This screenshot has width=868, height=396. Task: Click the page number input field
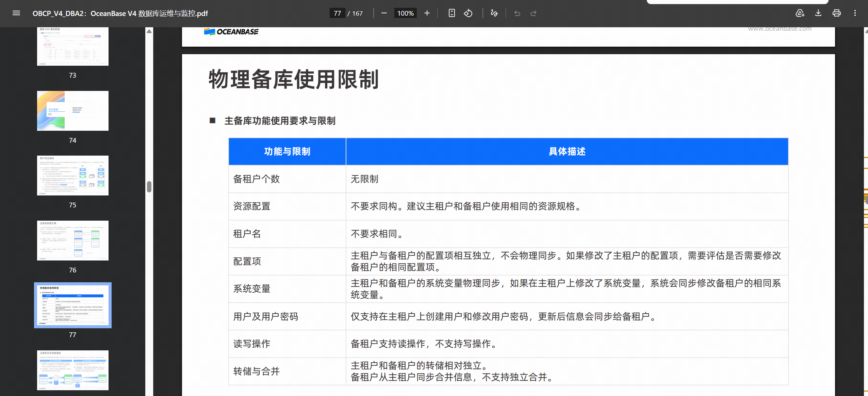coord(337,13)
